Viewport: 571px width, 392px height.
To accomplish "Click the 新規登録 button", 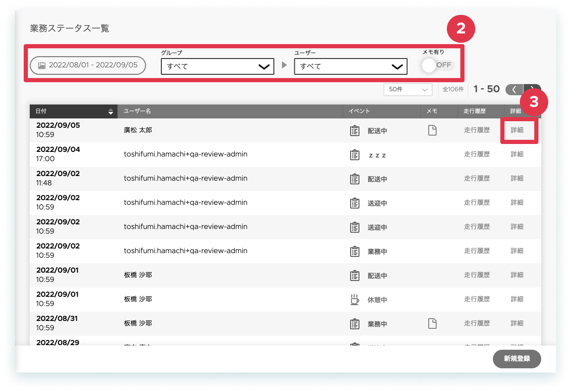I will [x=517, y=359].
